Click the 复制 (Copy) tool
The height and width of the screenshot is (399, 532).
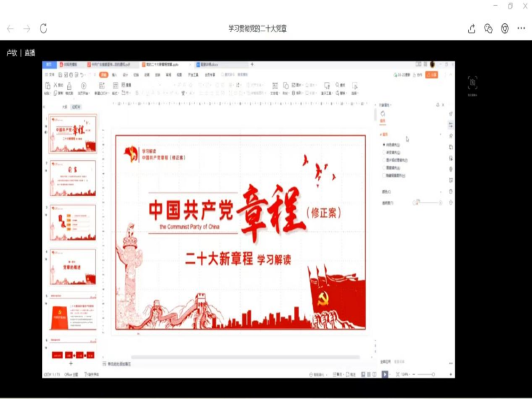[x=59, y=93]
